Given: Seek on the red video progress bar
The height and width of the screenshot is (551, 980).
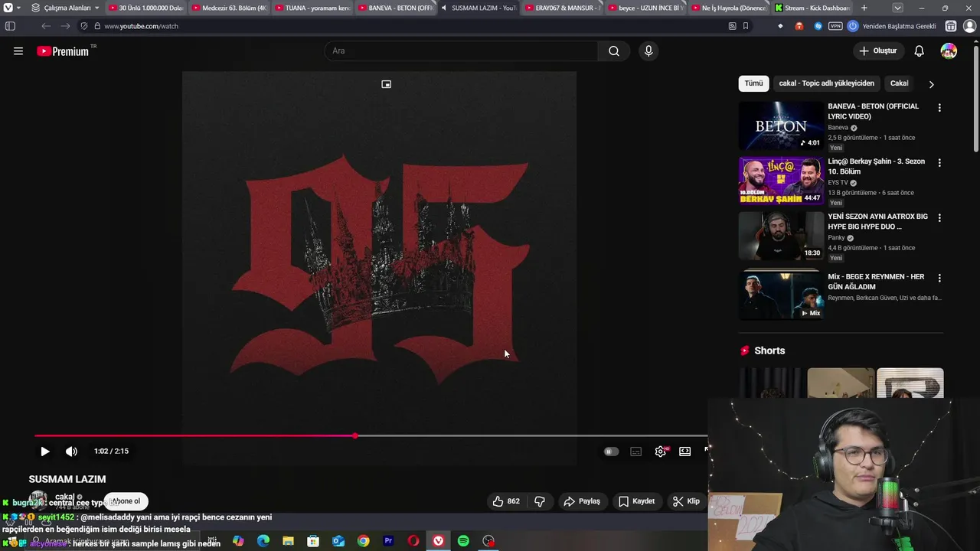Looking at the screenshot, I should tap(371, 436).
